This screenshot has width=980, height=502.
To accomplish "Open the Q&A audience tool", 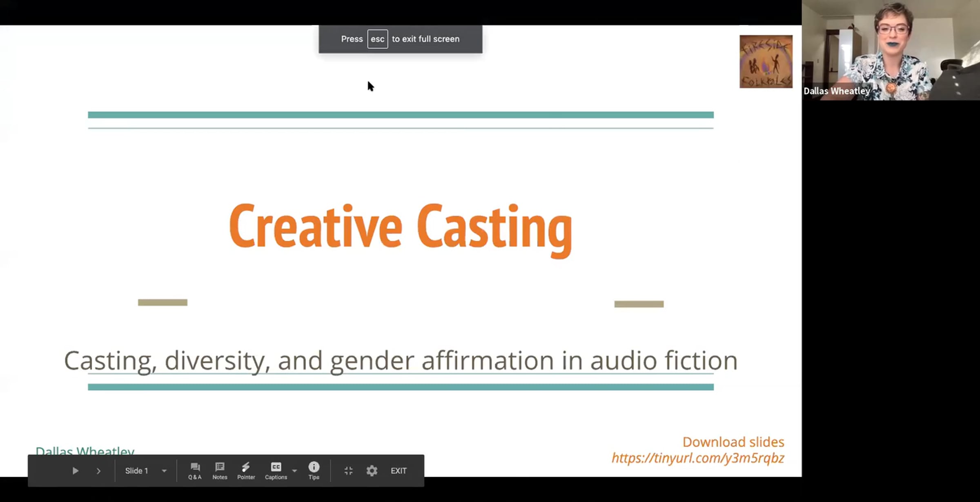I will click(195, 471).
